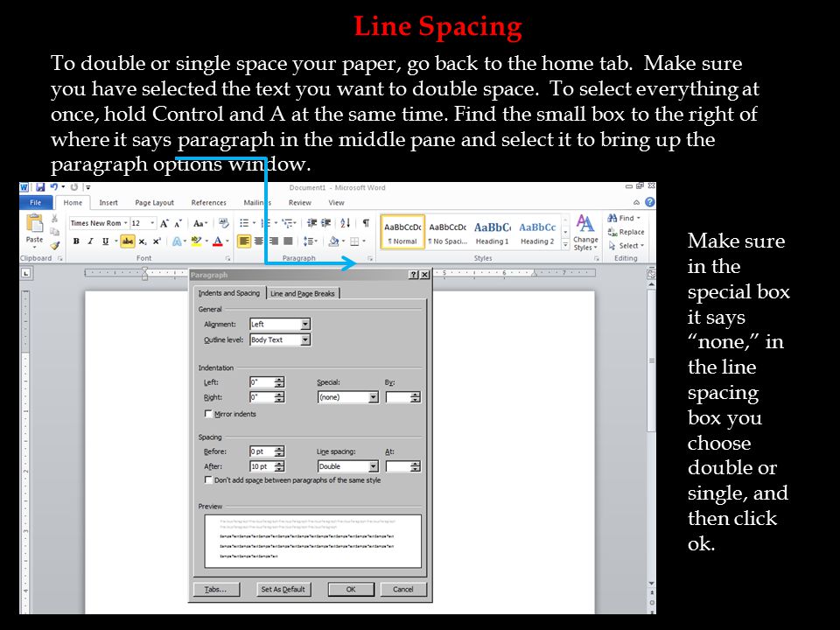Click the Shrink Font icon

(x=178, y=223)
